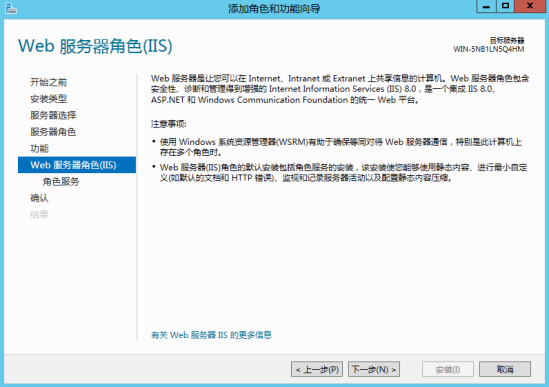Click Web 服务器角色(IIS) sidebar item
This screenshot has width=549, height=387.
coord(77,165)
